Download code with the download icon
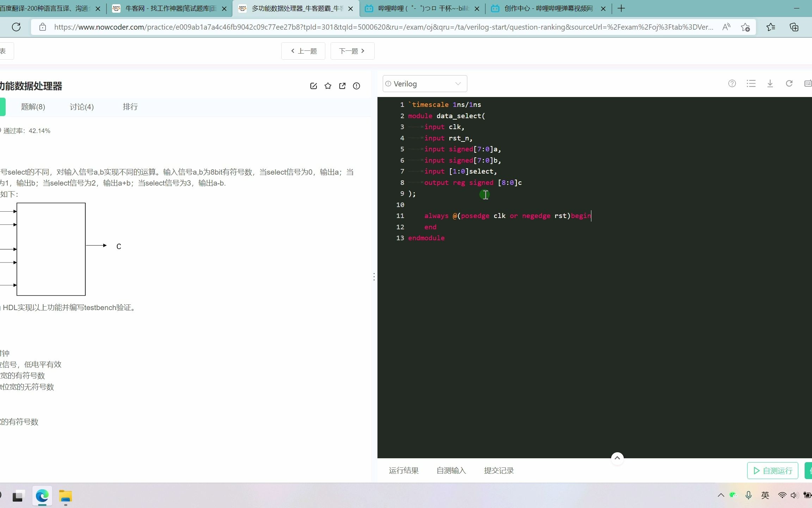The width and height of the screenshot is (812, 508). pos(770,84)
